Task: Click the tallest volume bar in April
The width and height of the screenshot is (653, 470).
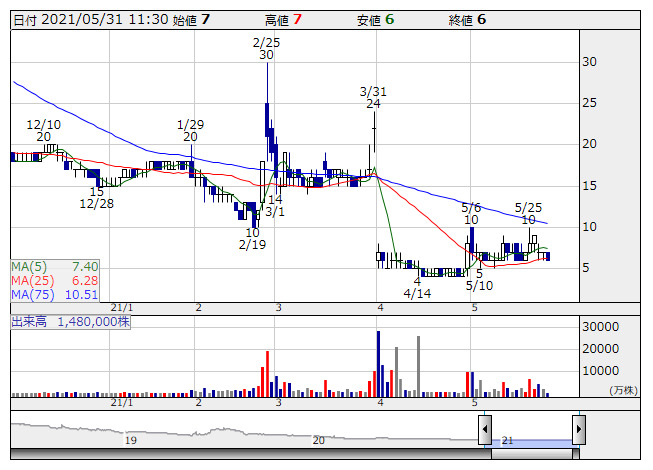Action: tap(378, 363)
